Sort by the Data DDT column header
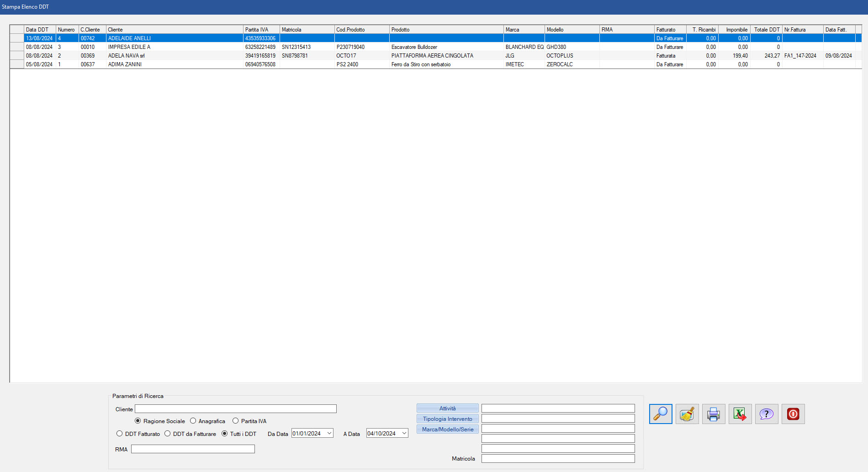Viewport: 868px width, 472px height. point(39,30)
